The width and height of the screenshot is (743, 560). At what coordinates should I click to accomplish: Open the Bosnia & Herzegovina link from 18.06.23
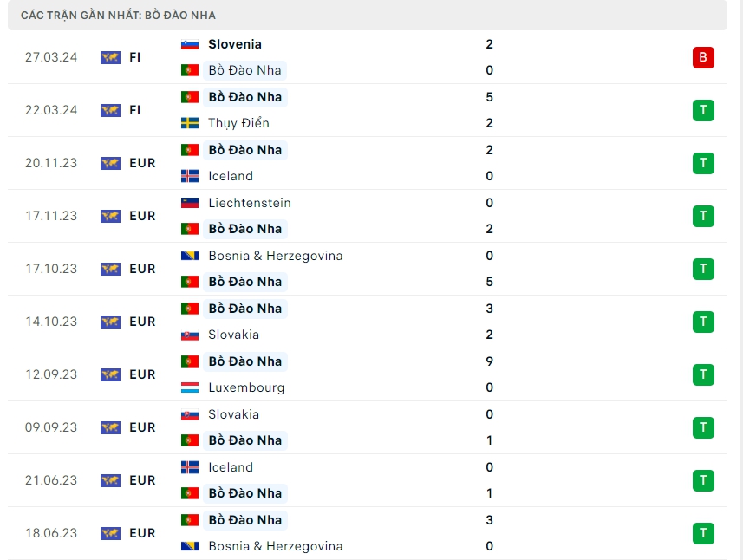(275, 546)
